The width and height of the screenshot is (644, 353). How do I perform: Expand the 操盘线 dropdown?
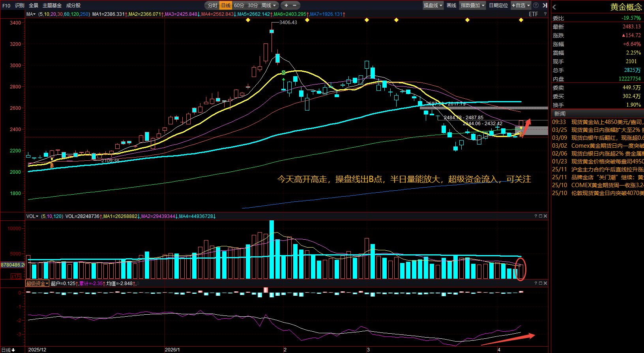click(x=433, y=5)
